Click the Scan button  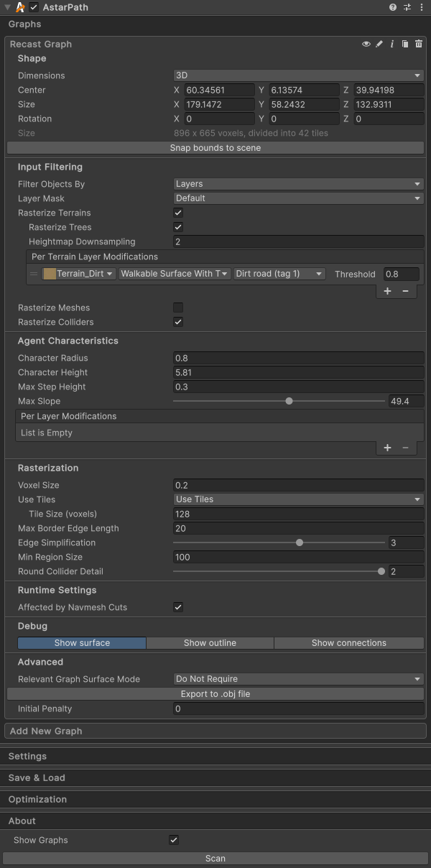215,858
